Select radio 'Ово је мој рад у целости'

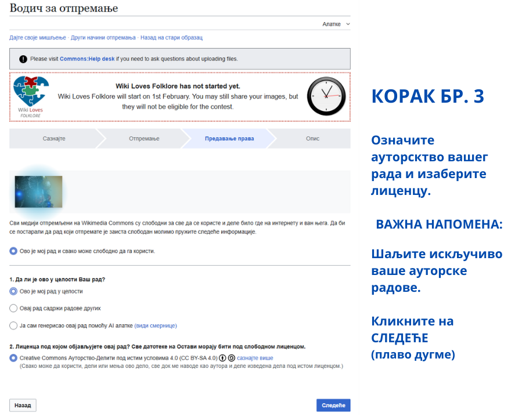(13, 291)
